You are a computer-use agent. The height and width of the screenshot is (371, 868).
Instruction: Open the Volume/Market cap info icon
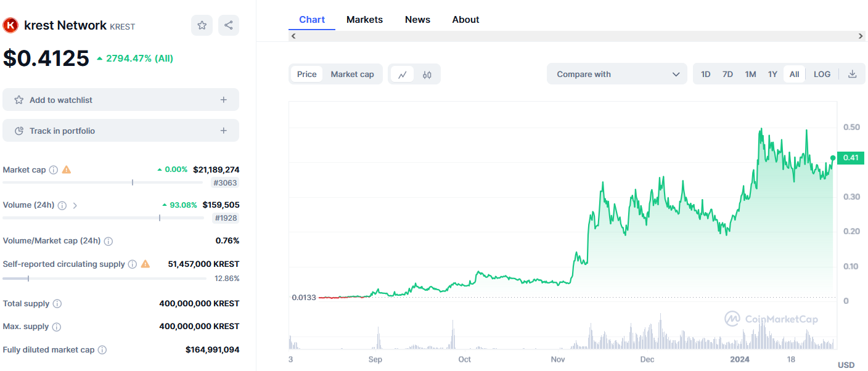[108, 241]
